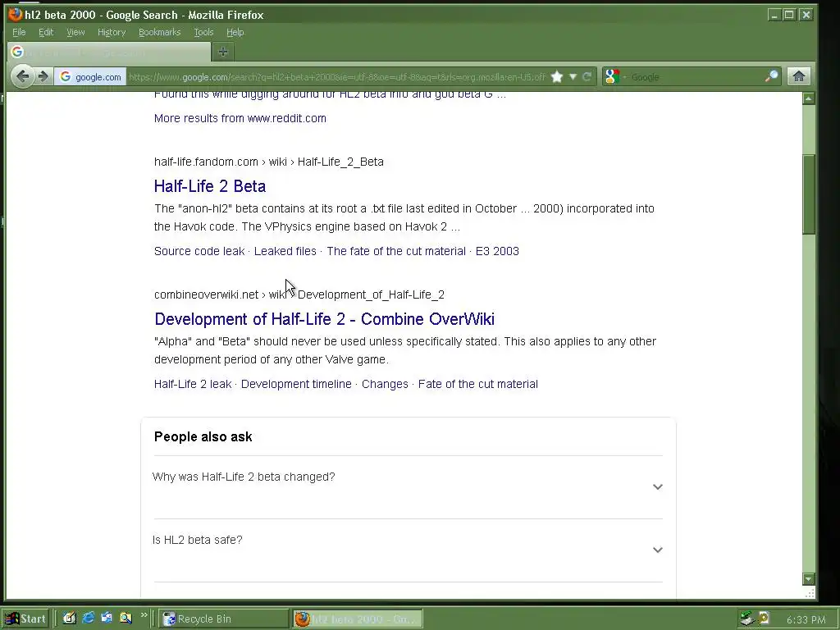
Task: Click the search bar magnifier icon
Action: click(x=771, y=76)
